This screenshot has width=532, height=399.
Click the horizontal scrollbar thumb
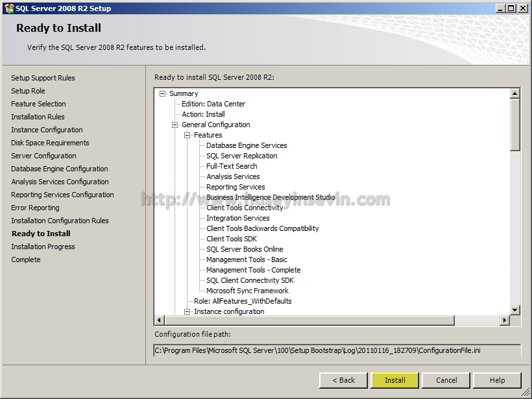coord(309,320)
